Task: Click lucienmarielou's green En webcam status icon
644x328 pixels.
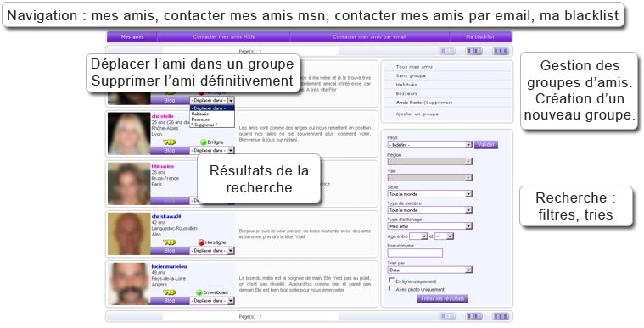Action: [199, 292]
